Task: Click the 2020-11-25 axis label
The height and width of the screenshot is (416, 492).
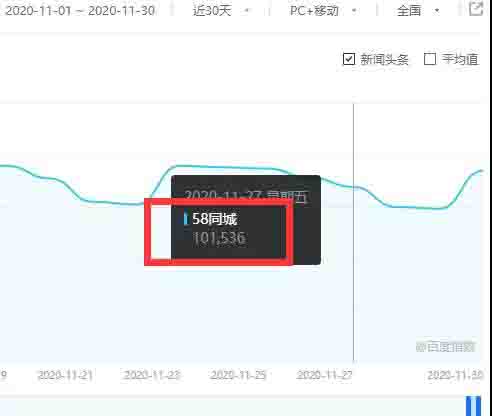Action: 238,375
